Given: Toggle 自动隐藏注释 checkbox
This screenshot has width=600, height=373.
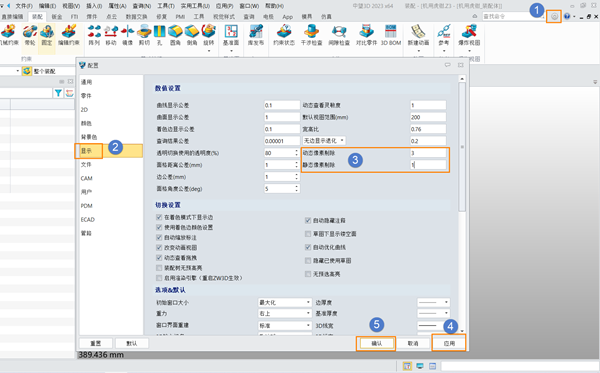Looking at the screenshot, I should coord(308,220).
